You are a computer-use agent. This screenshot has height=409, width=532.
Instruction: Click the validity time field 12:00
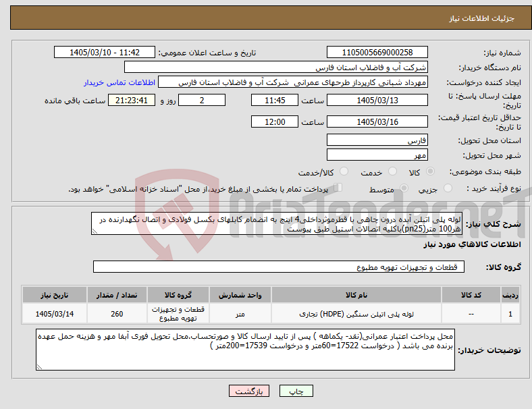[275, 121]
